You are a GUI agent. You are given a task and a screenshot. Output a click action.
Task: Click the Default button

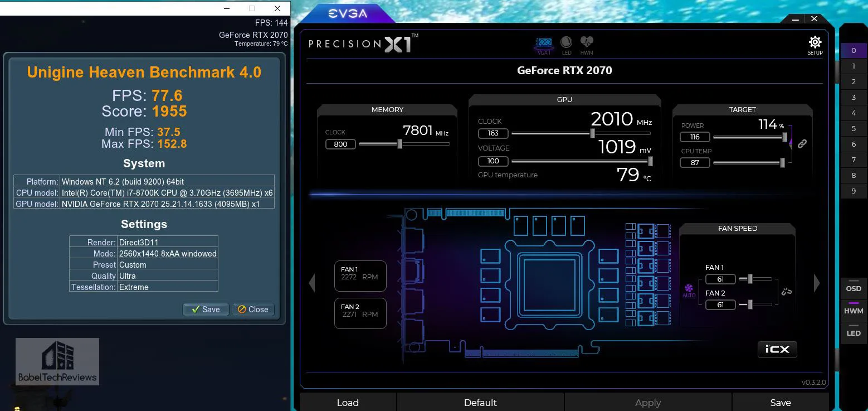(x=480, y=402)
